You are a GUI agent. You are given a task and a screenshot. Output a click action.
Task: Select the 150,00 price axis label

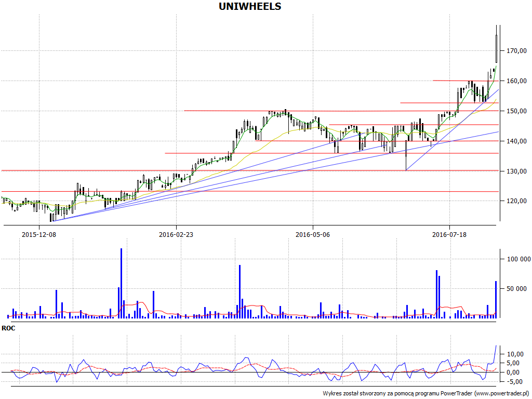(x=516, y=111)
